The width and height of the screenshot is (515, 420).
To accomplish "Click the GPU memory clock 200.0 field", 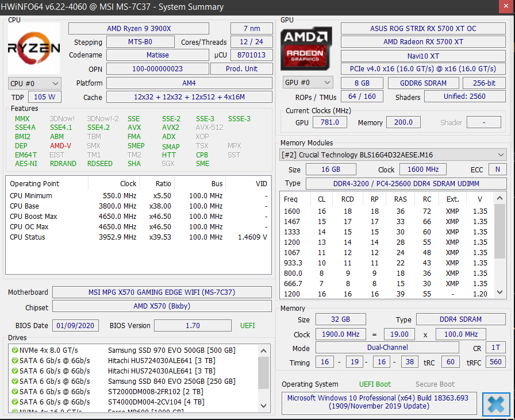I will [x=403, y=122].
